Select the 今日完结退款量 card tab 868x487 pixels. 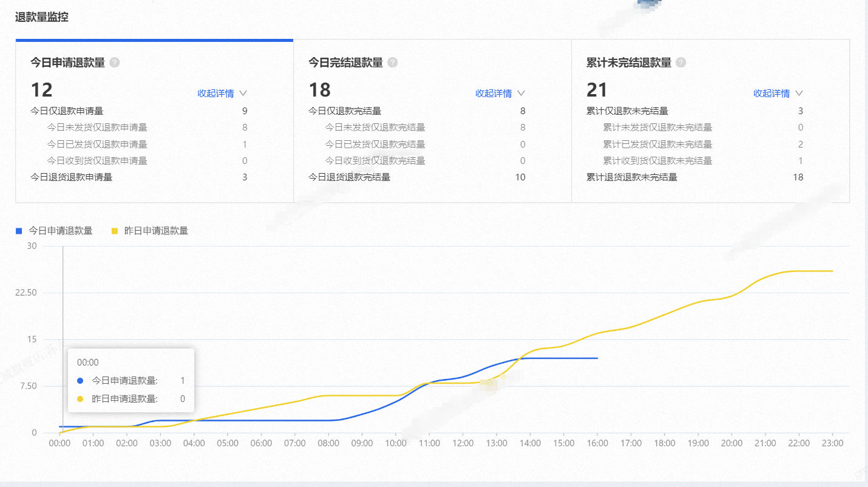(x=433, y=121)
